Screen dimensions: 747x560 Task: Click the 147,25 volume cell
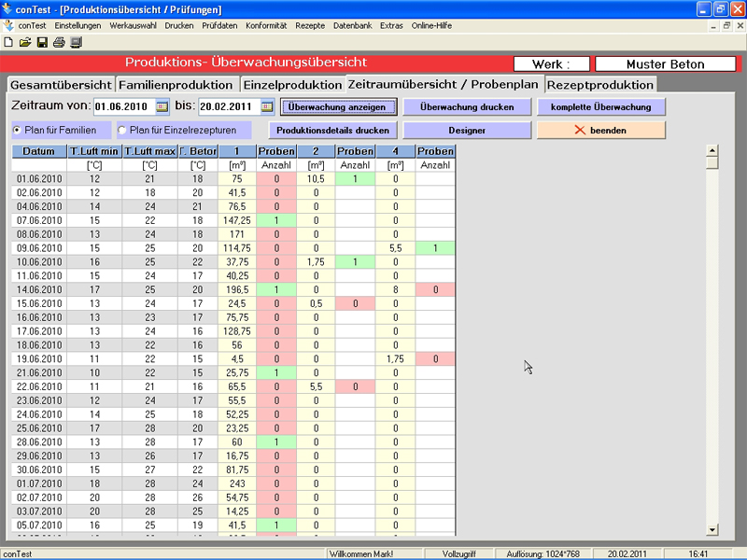tap(237, 220)
